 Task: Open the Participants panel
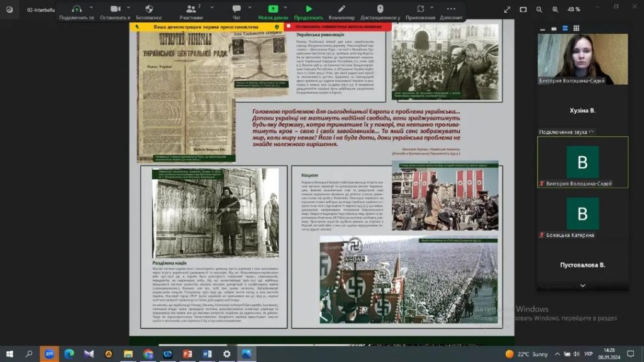(190, 9)
